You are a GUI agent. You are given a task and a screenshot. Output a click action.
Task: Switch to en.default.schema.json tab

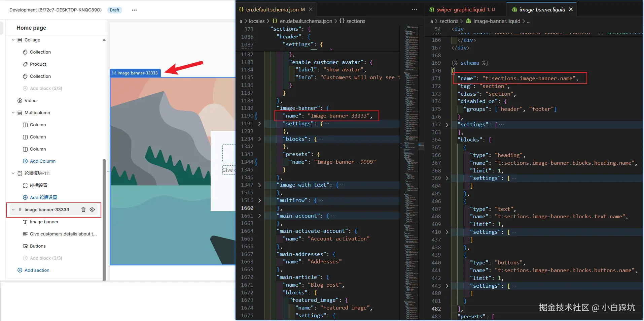pyautogui.click(x=275, y=9)
